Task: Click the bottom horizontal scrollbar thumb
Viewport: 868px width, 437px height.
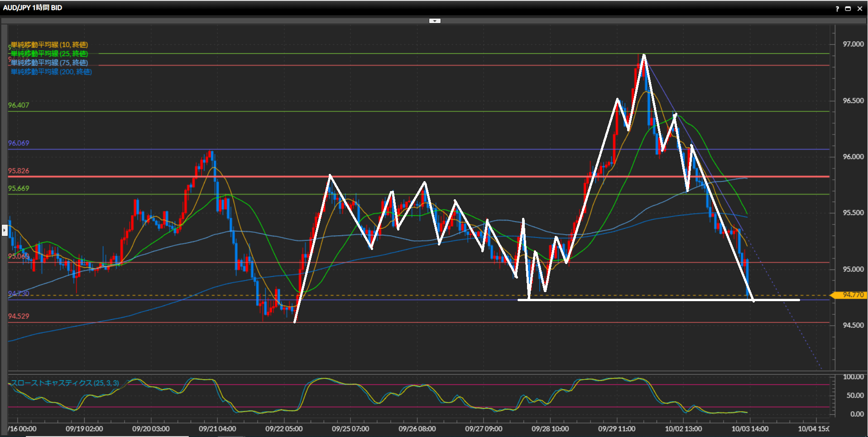Action: click(107, 436)
